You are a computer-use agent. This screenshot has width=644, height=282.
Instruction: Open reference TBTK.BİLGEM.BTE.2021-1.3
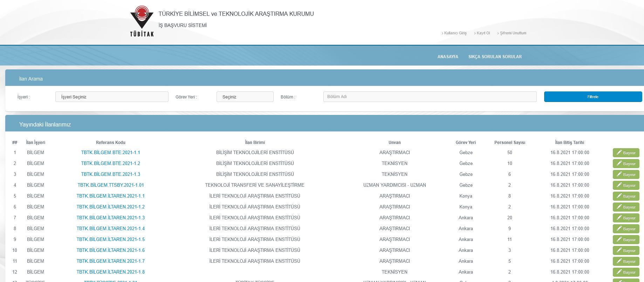(x=110, y=174)
